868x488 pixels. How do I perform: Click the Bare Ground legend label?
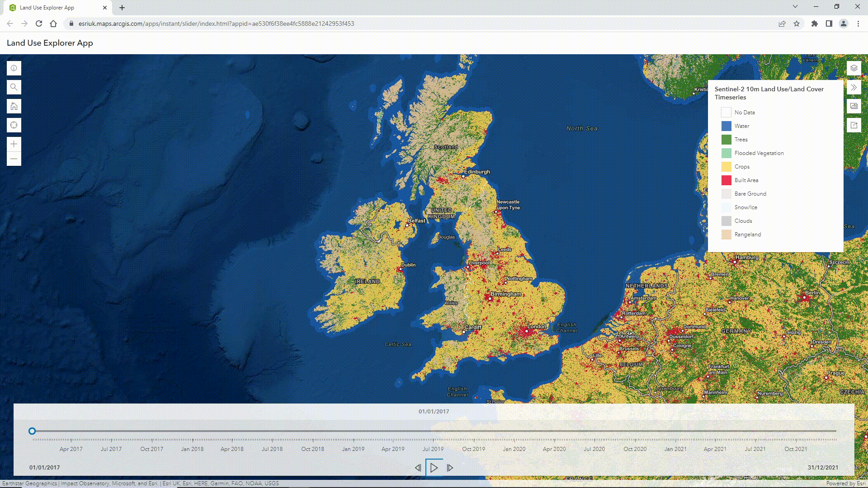tap(750, 194)
